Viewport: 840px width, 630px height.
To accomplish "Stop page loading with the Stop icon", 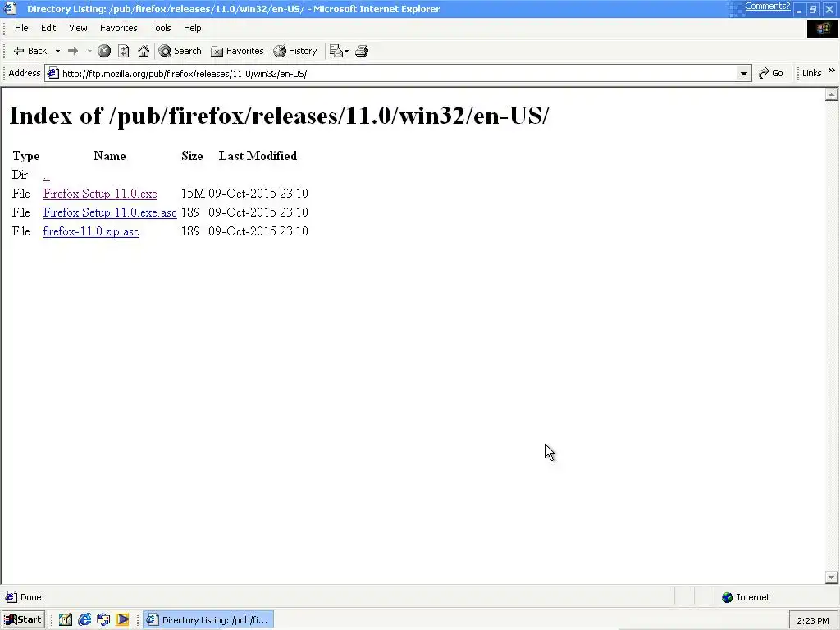I will point(104,51).
